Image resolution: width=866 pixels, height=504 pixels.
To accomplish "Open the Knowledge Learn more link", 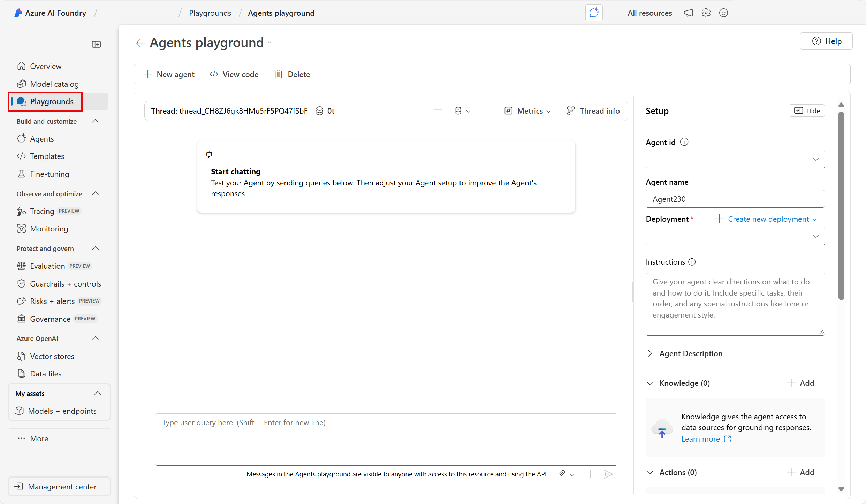I will pyautogui.click(x=706, y=439).
